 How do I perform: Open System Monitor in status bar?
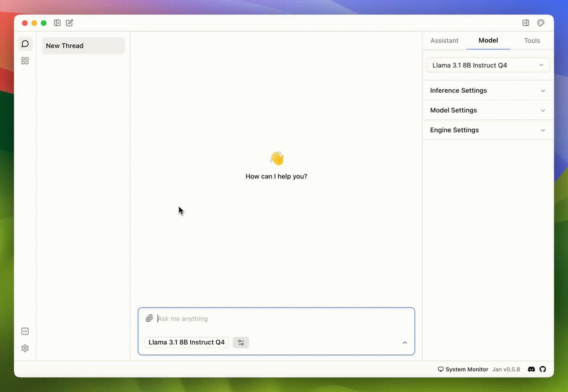click(463, 369)
